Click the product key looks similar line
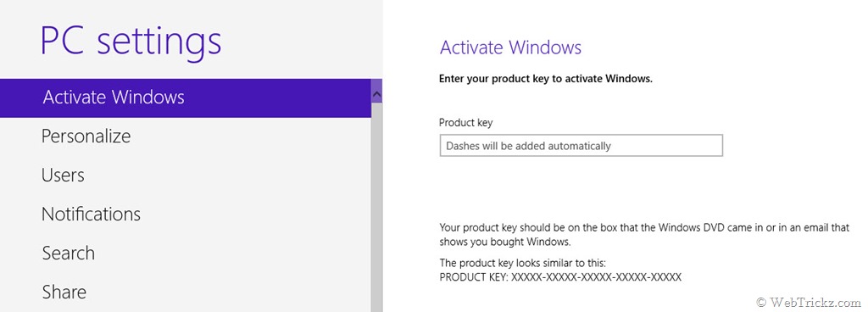The width and height of the screenshot is (868, 312). point(526,263)
